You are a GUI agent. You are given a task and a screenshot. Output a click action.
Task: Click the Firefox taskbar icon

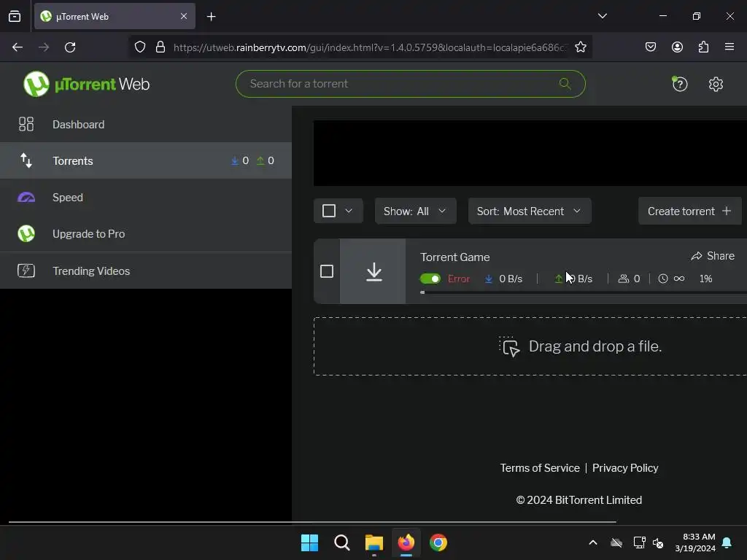[406, 542]
